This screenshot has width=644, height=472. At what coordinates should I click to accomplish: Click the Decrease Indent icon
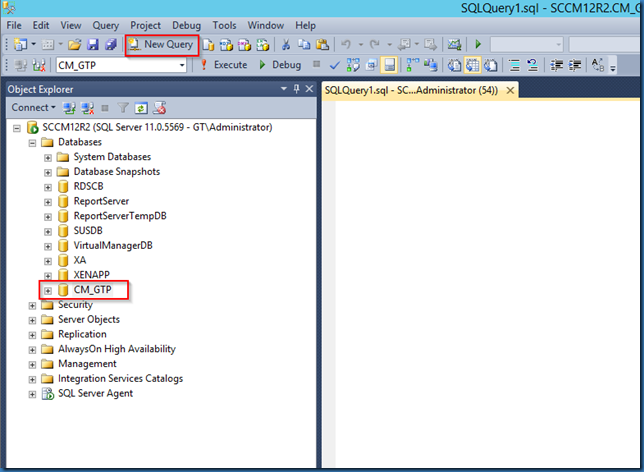coord(557,65)
